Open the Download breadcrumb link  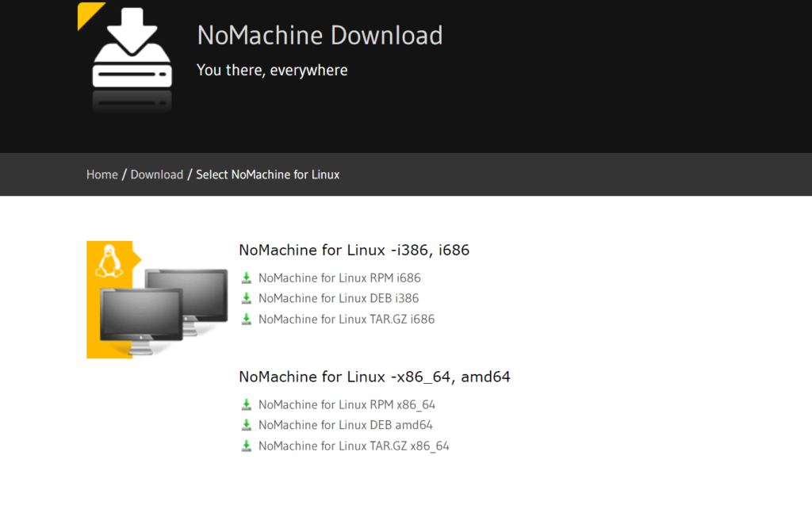157,174
